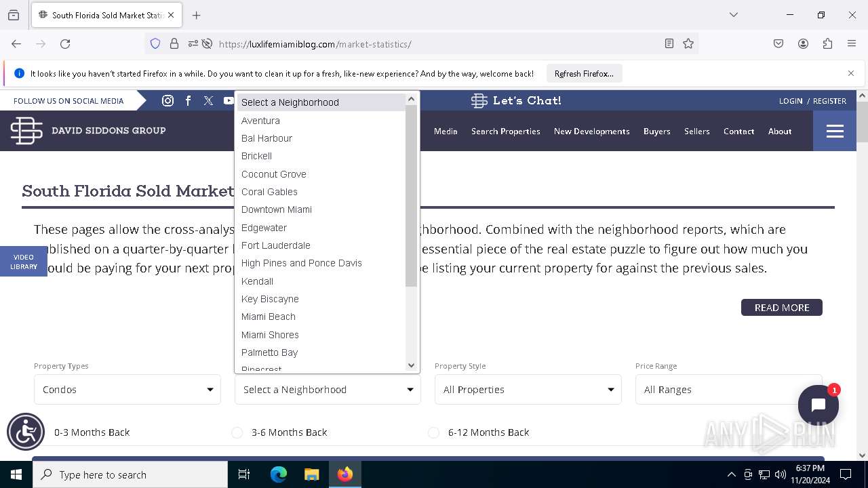
Task: Click the READ MORE button
Action: coord(782,308)
